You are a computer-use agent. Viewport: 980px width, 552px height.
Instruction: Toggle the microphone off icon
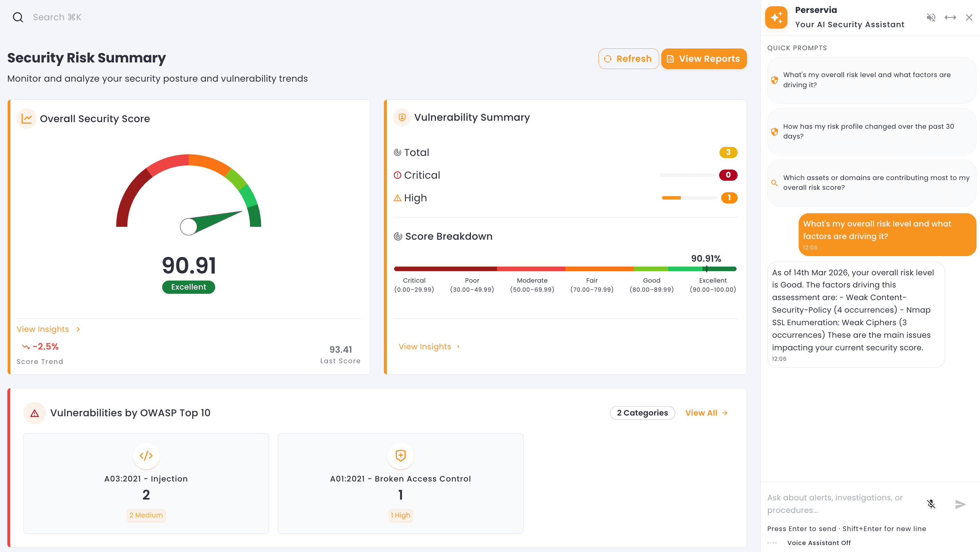pyautogui.click(x=931, y=504)
